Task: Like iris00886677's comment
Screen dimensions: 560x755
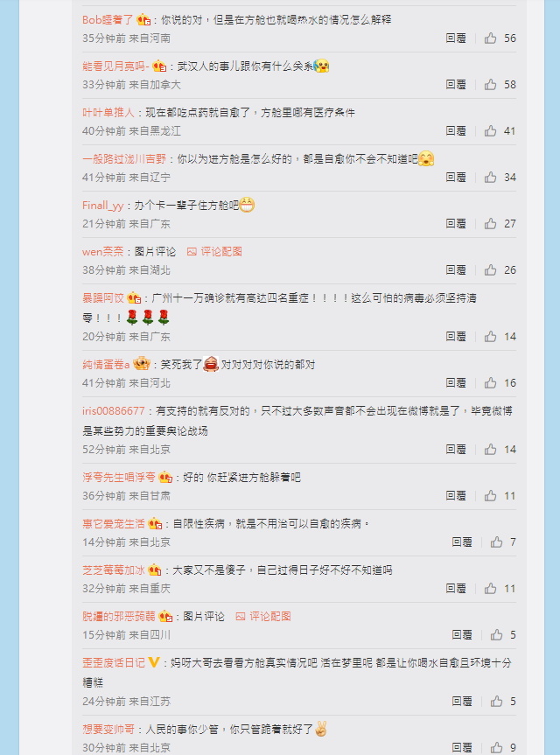Action: (490, 450)
